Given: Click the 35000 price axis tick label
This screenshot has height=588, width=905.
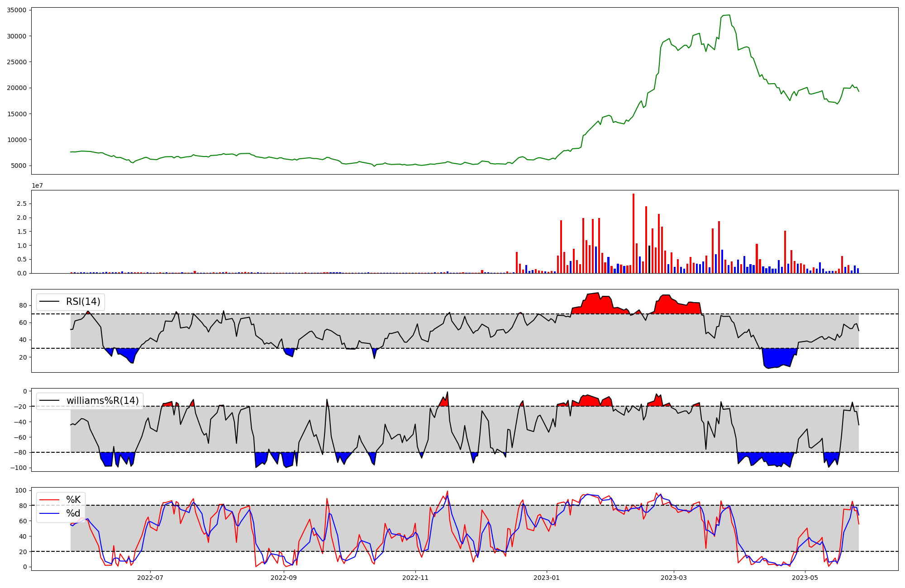Looking at the screenshot, I should [16, 10].
